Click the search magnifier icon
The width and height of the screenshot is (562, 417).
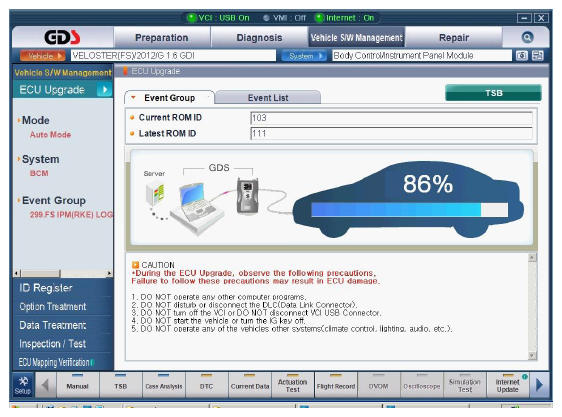click(x=527, y=37)
